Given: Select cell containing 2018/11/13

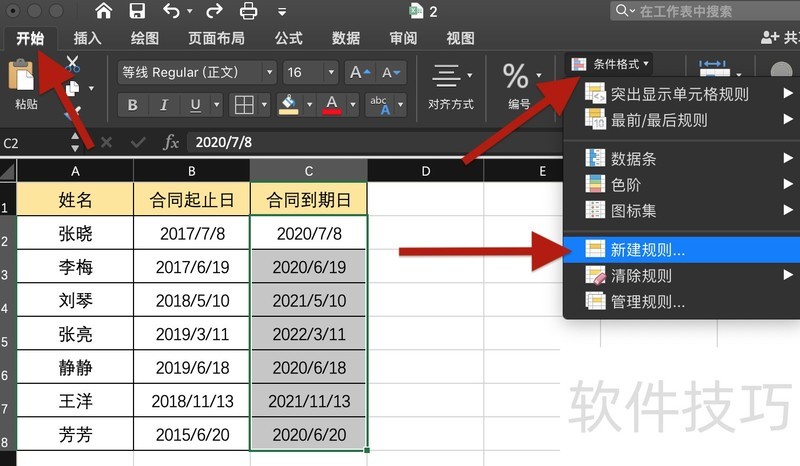Looking at the screenshot, I should [192, 401].
